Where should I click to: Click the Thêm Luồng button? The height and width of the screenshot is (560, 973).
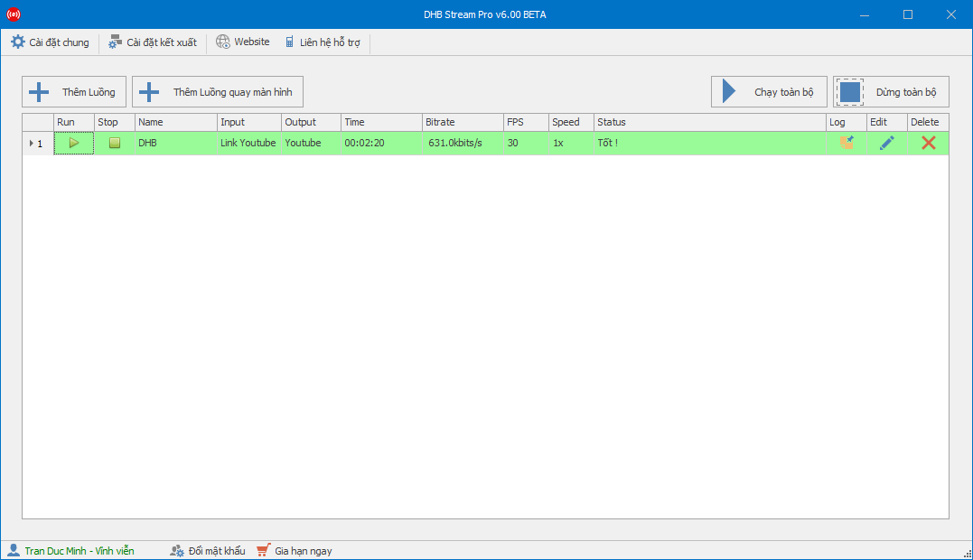[x=74, y=92]
